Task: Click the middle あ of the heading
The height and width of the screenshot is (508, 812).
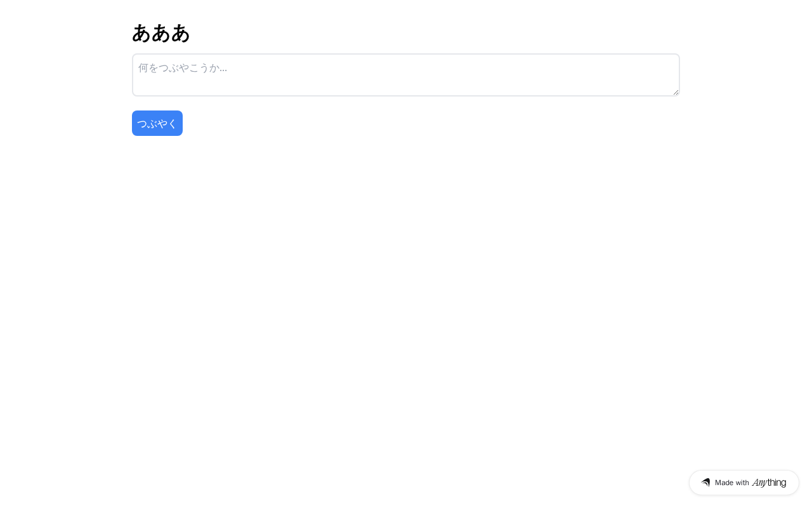Action: coord(161,33)
